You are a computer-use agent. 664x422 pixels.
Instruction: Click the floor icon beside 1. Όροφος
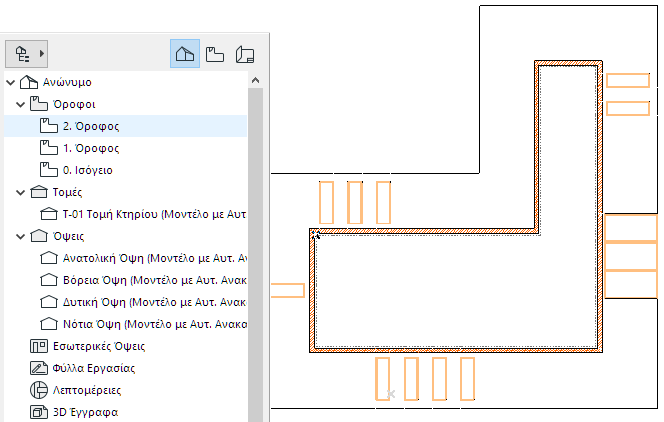(x=49, y=148)
